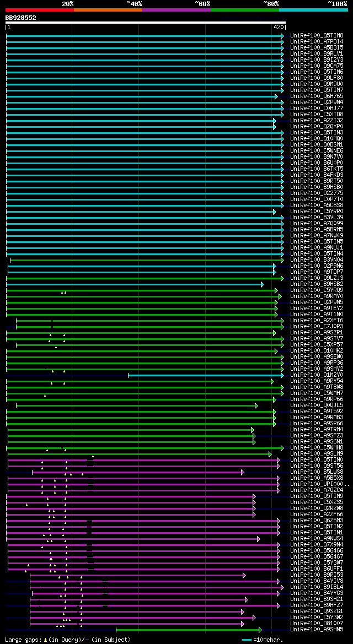Select the UniRef100_Q2QXP0 label

coord(317,127)
